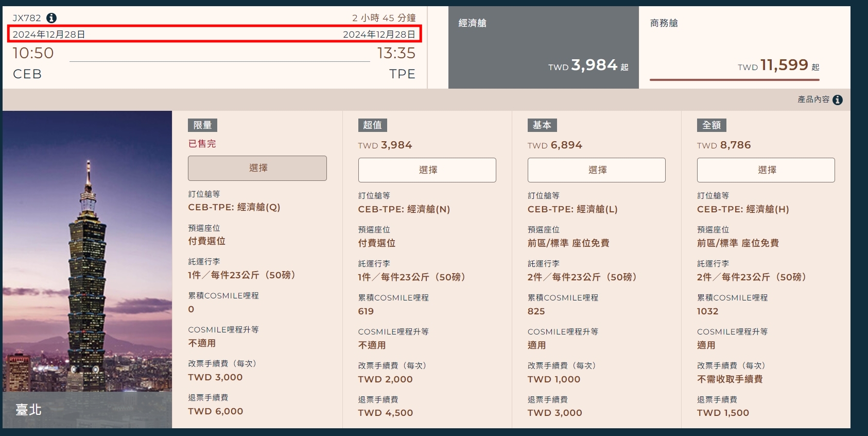The height and width of the screenshot is (436, 868).
Task: Click the greyed-out 選擇 button for 限量 fare
Action: click(257, 168)
